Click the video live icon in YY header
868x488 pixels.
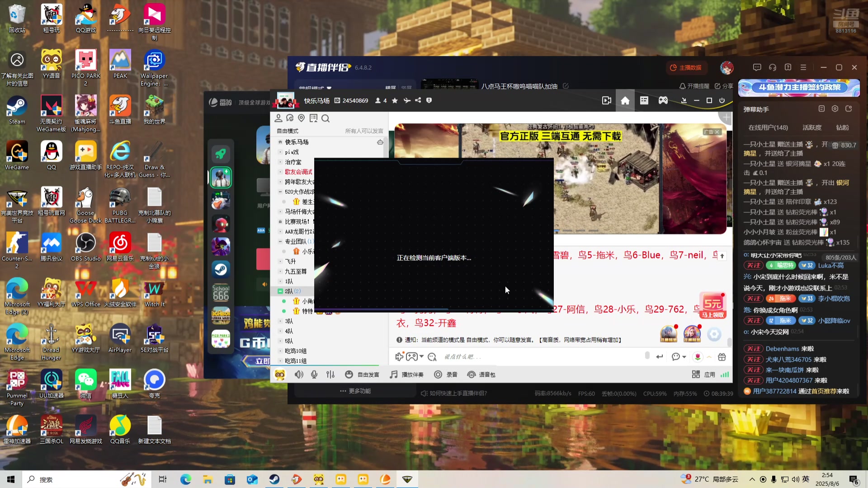pos(607,101)
